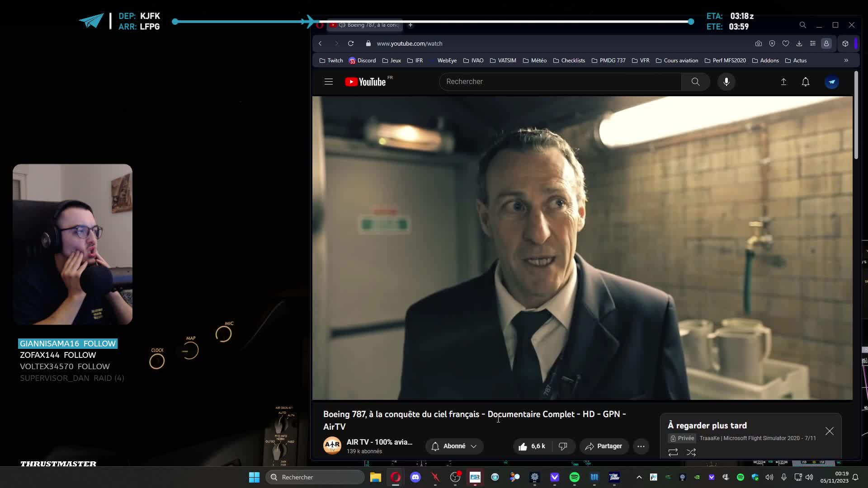Open the Perf MFS2020 bookmarks folder
This screenshot has width=868, height=488.
click(x=725, y=61)
